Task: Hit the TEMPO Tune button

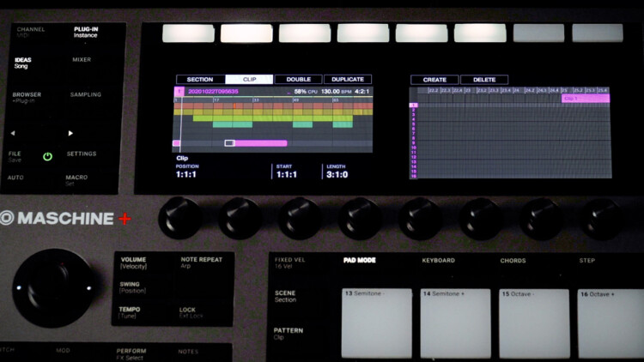Action: [x=130, y=312]
